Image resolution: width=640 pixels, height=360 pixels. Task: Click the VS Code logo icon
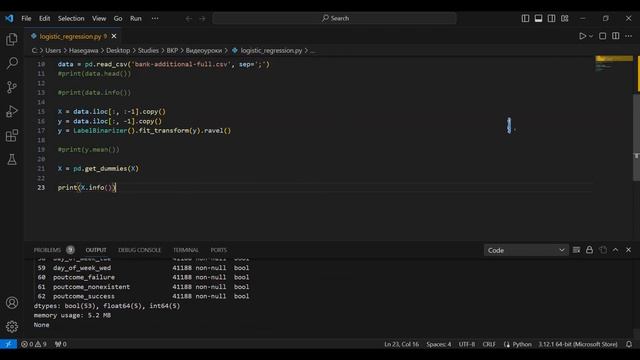pos(9,18)
